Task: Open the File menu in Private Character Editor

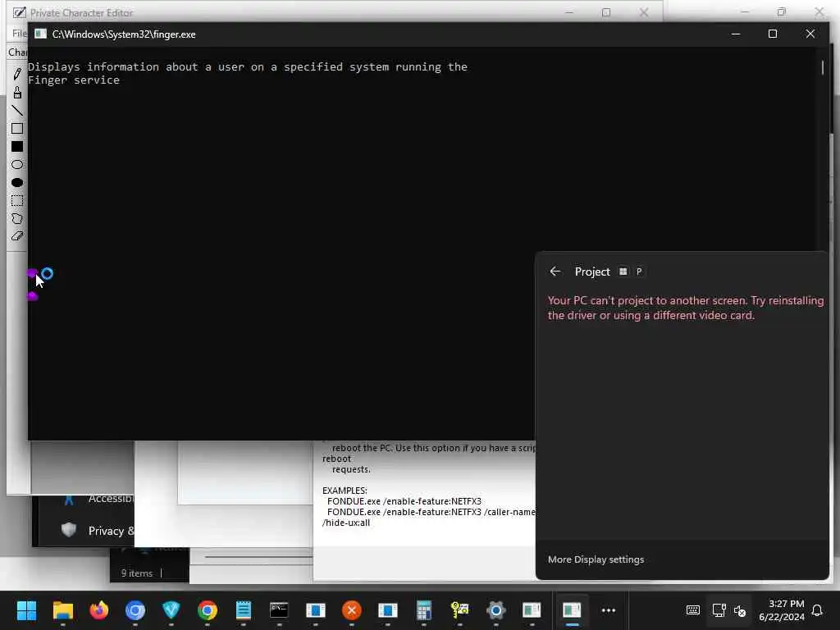Action: tap(20, 34)
